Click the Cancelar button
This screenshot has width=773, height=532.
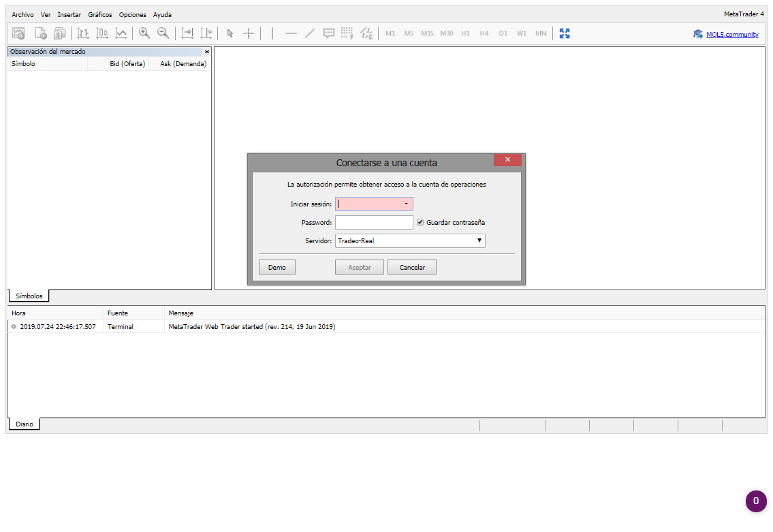412,267
